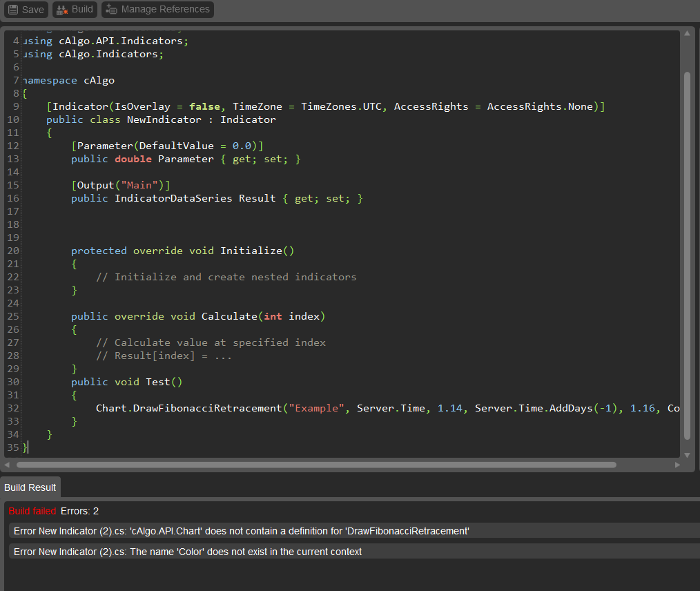Click the 'Errors: 2' count text

pyautogui.click(x=79, y=511)
